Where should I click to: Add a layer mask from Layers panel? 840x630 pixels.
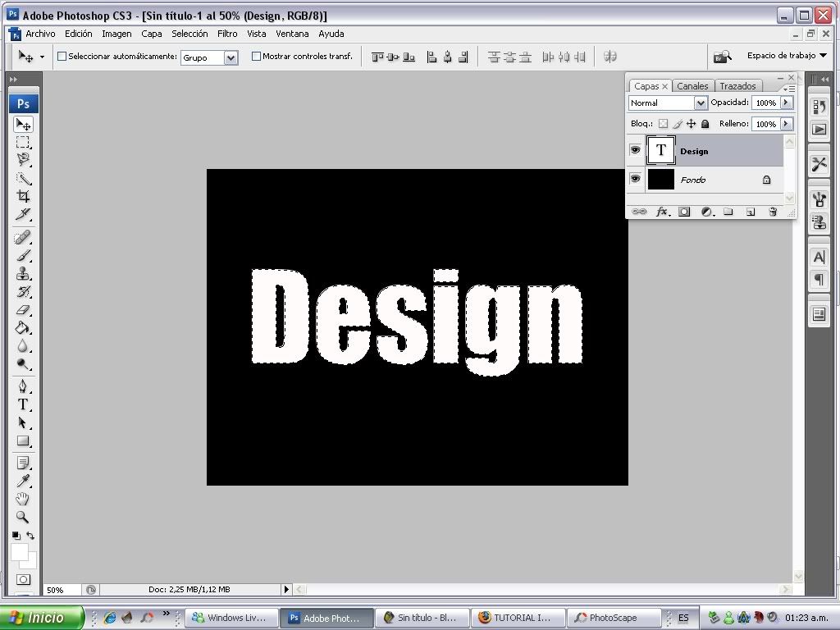tap(684, 212)
